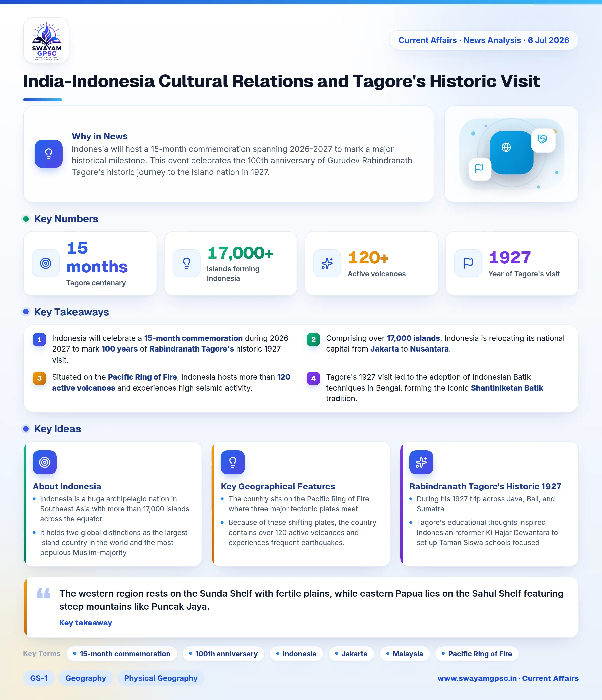
Task: Click the sparkle icon above Rabindranath Tagore's Historic 1927
Action: 421,462
